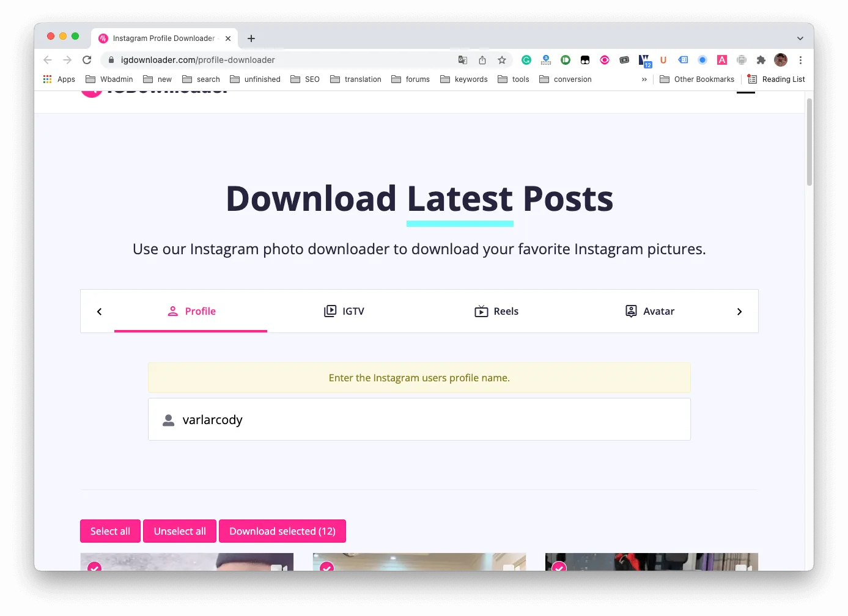Viewport: 848px width, 616px height.
Task: Click the black Tampermonkey extension icon
Action: pyautogui.click(x=585, y=60)
